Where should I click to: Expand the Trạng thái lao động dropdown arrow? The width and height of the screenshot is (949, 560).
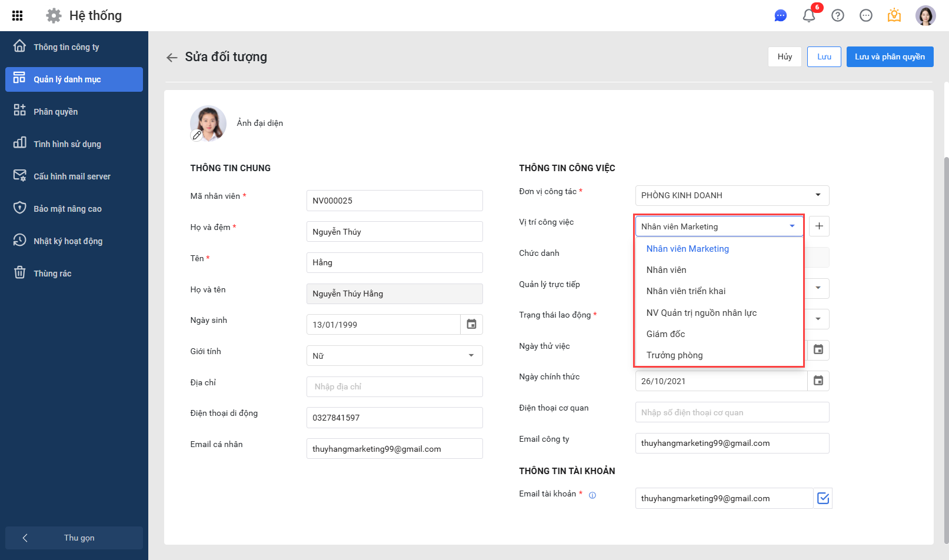pos(818,319)
